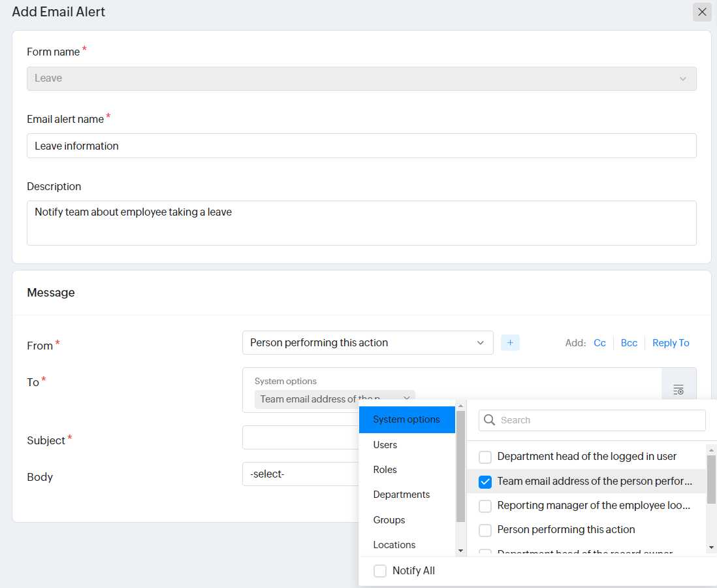This screenshot has width=717, height=588.
Task: Uncheck Team email address of the person option
Action: (485, 482)
